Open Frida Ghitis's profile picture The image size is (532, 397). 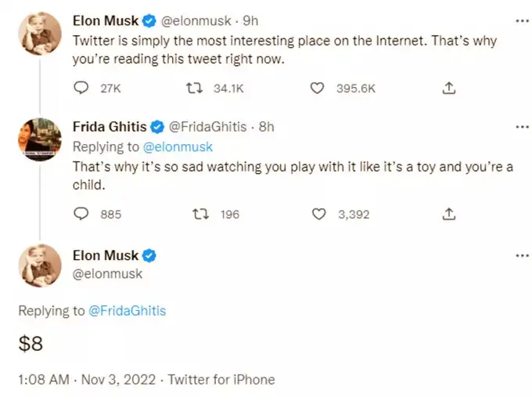pos(40,139)
